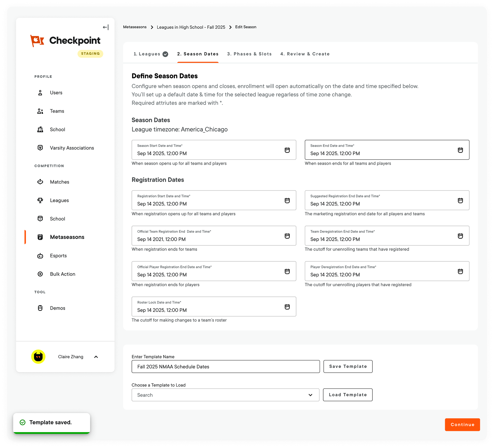
Task: Switch to Phases & Slots tab
Action: (x=249, y=54)
